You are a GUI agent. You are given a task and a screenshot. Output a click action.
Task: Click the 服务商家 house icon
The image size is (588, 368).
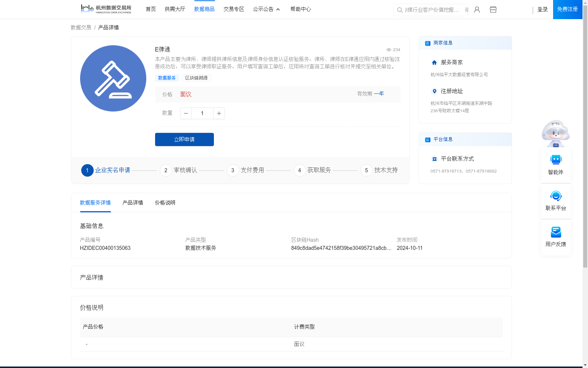click(434, 63)
